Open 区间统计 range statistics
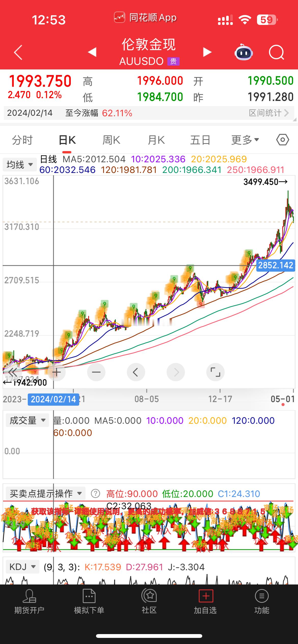 pos(269,113)
